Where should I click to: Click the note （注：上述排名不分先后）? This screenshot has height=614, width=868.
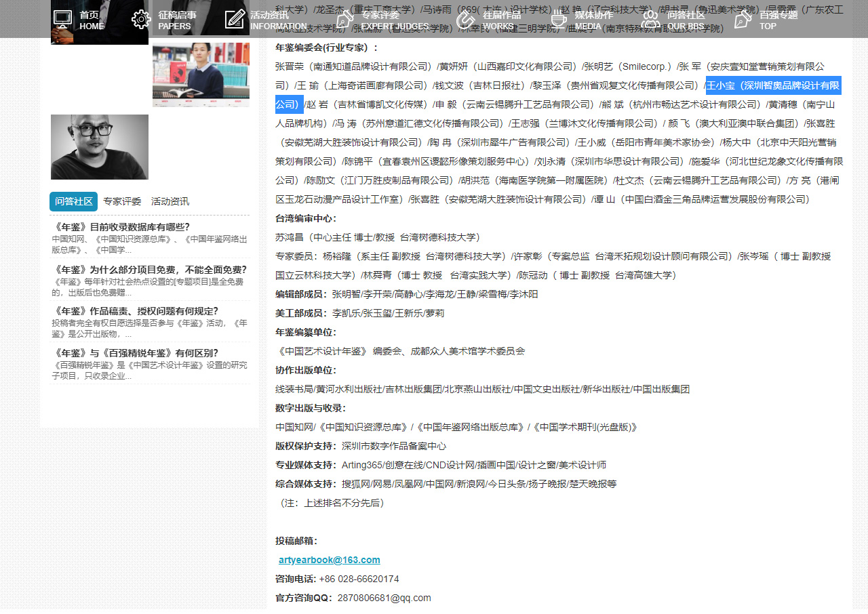click(332, 503)
